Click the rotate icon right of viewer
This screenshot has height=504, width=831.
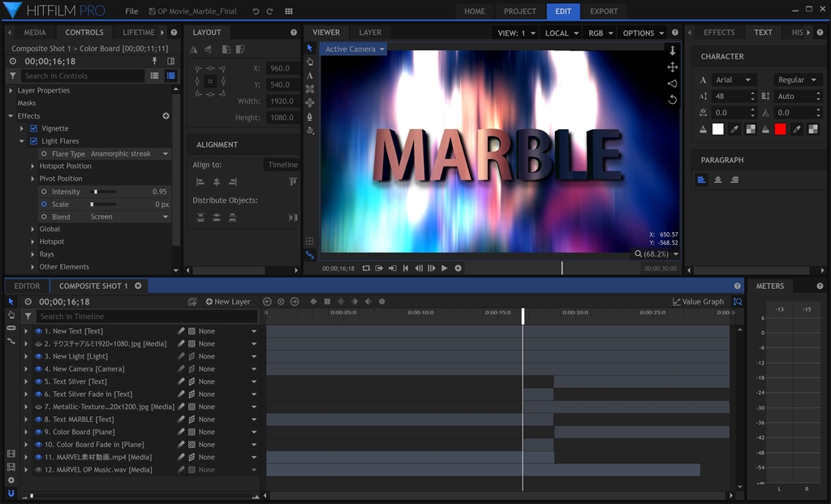click(x=672, y=100)
